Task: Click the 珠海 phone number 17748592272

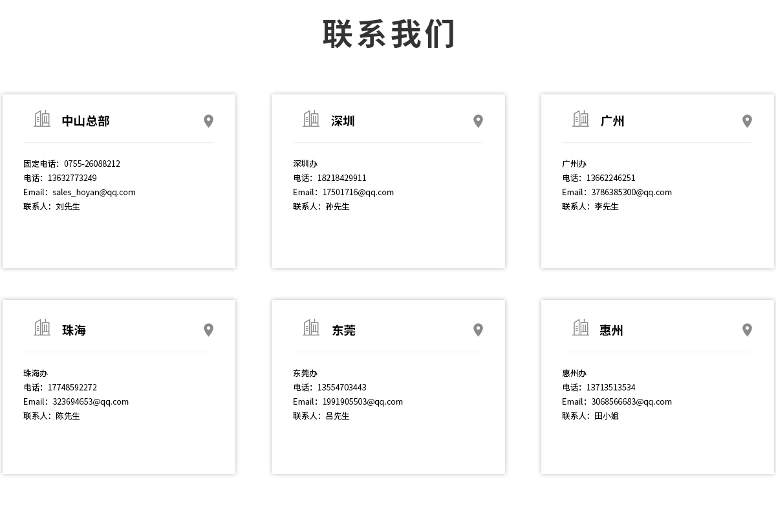Action: pyautogui.click(x=72, y=387)
